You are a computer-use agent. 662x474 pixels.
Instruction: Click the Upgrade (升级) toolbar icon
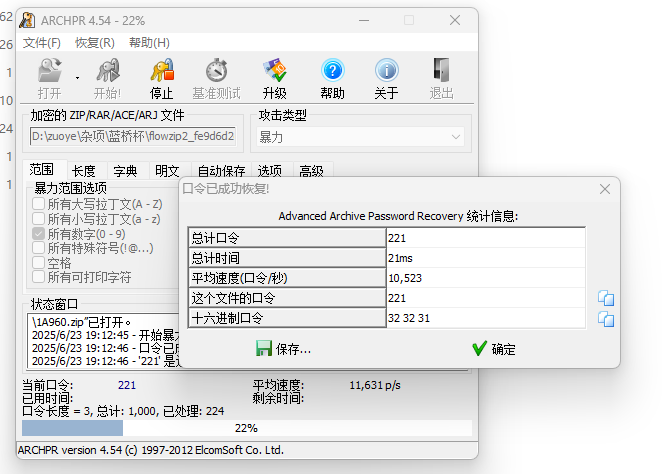[x=274, y=70]
